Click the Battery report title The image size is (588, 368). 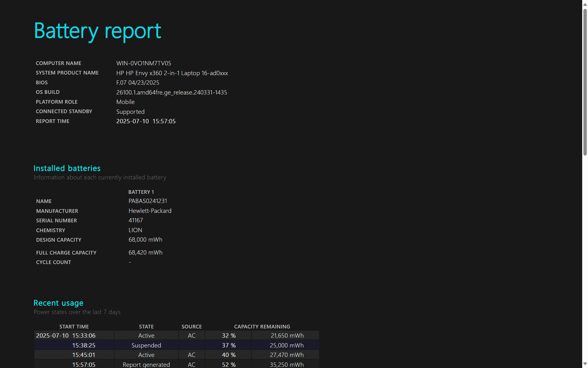[97, 31]
